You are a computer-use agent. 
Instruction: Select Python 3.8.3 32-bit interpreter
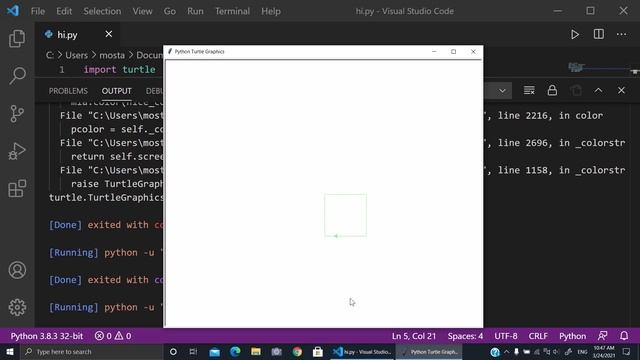click(x=47, y=336)
